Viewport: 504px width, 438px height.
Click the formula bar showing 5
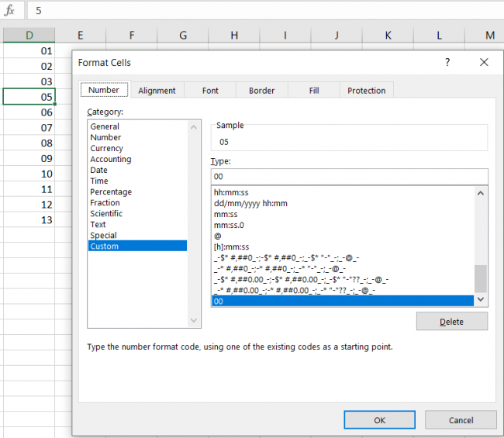(x=265, y=11)
